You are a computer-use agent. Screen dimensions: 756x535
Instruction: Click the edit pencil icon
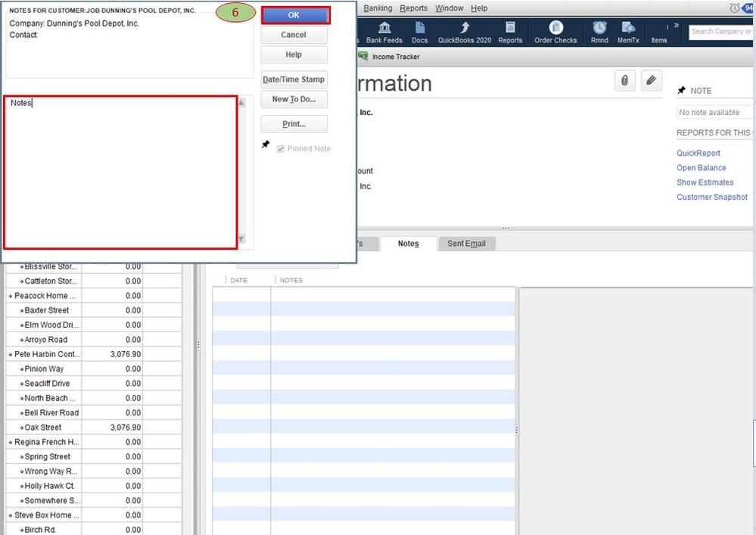pyautogui.click(x=651, y=80)
